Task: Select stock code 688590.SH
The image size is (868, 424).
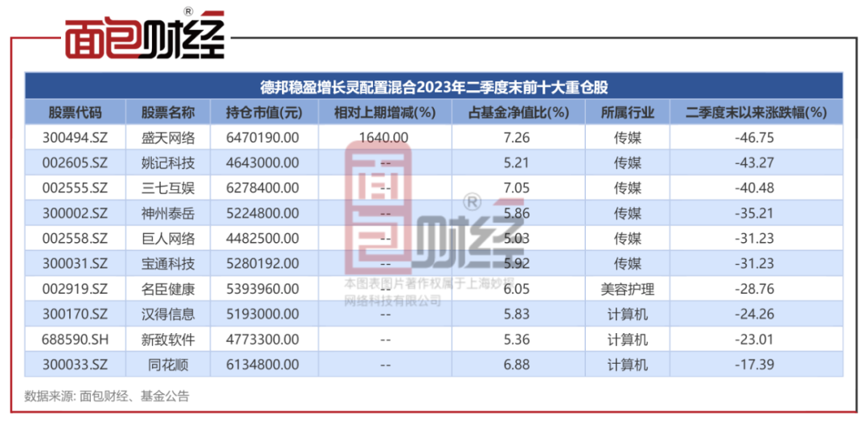Action: coord(75,340)
